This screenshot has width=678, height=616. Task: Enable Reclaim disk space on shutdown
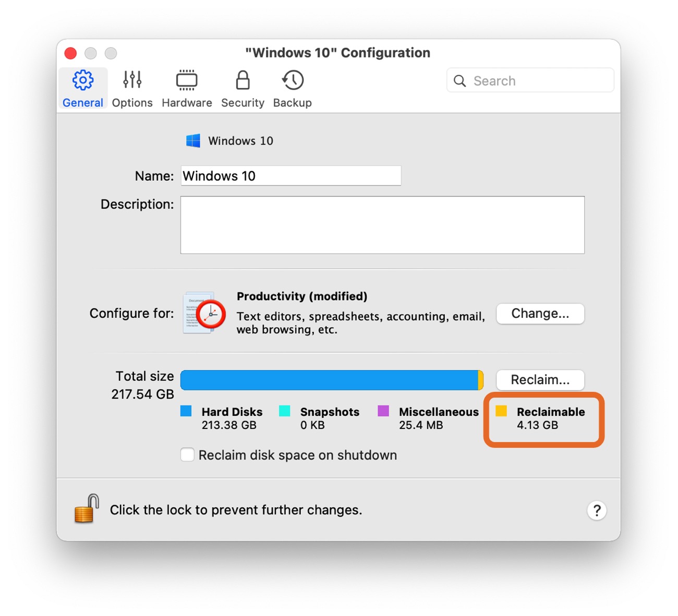click(187, 455)
